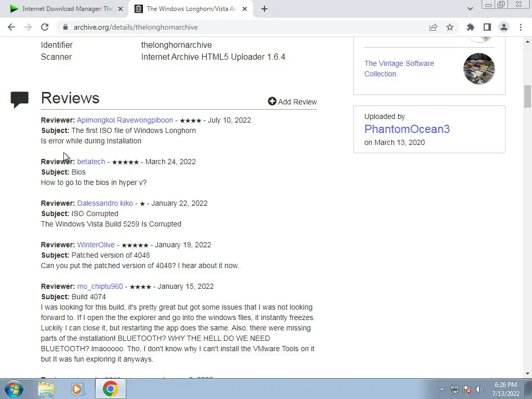Close the Internet Download Manager tab
This screenshot has width=532, height=399.
pyautogui.click(x=121, y=9)
